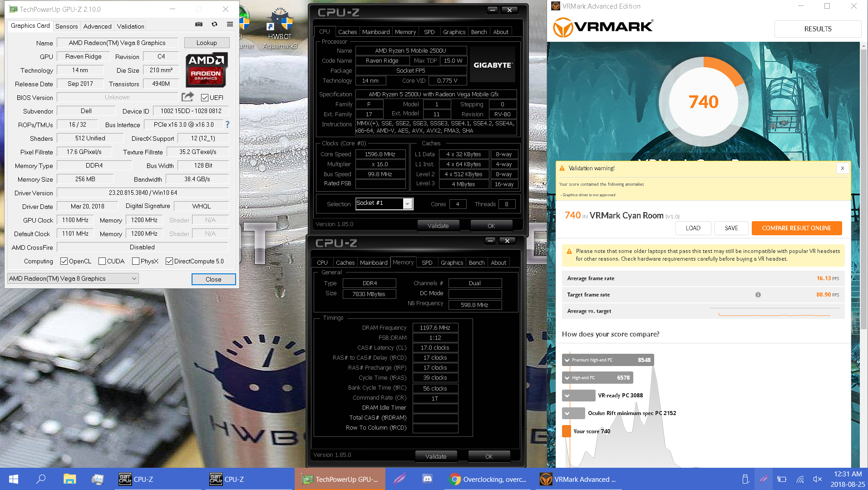Click the target frame rate info icon
868x490 pixels.
click(x=758, y=295)
